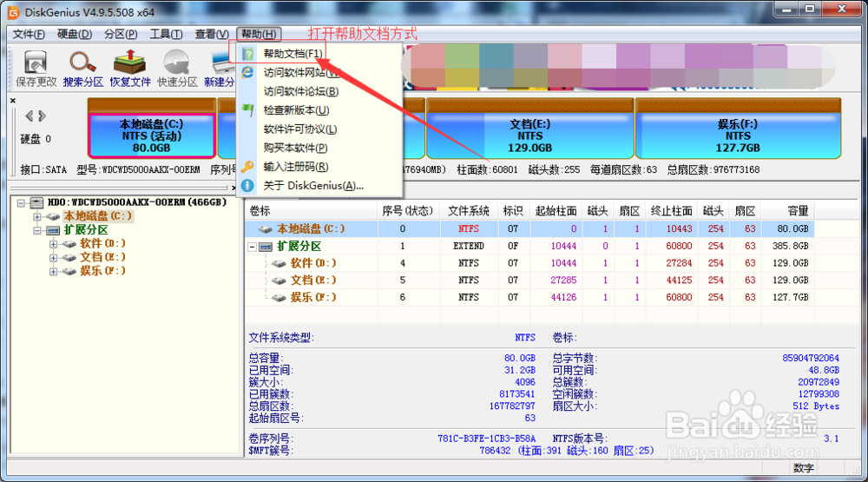This screenshot has height=482, width=868.
Task: Click the Internet Explorer icon for 访问软件网站
Action: click(x=247, y=73)
